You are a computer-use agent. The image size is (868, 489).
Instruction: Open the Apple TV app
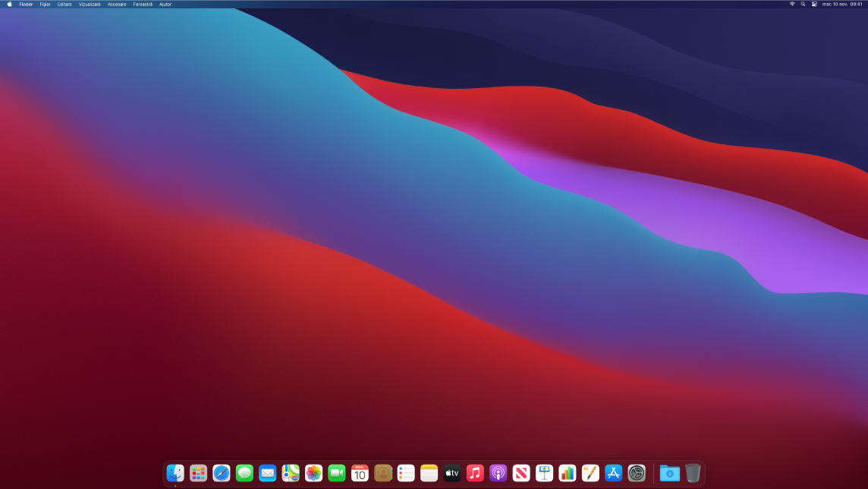tap(451, 473)
